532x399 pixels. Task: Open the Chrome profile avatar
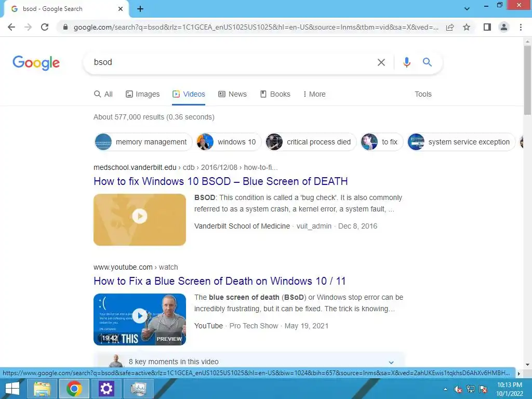pos(504,27)
